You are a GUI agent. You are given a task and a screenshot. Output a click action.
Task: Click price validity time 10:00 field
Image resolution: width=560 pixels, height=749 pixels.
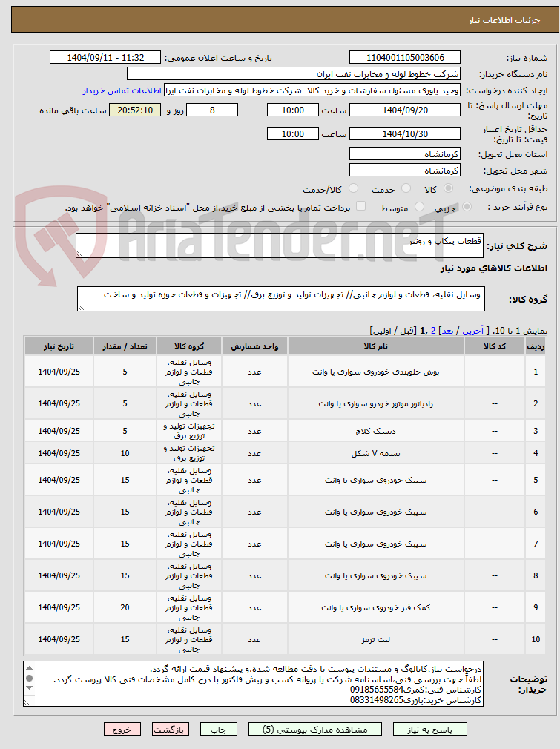tap(292, 133)
